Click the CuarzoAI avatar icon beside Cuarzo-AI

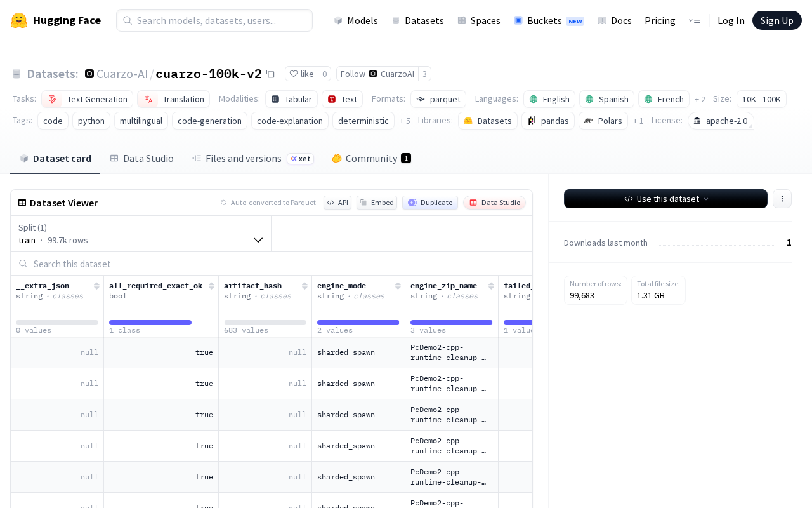[x=89, y=74]
